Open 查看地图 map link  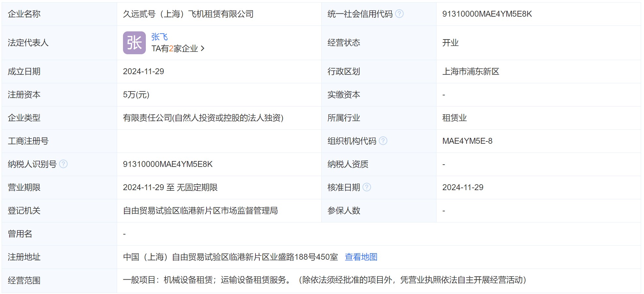[x=361, y=257]
